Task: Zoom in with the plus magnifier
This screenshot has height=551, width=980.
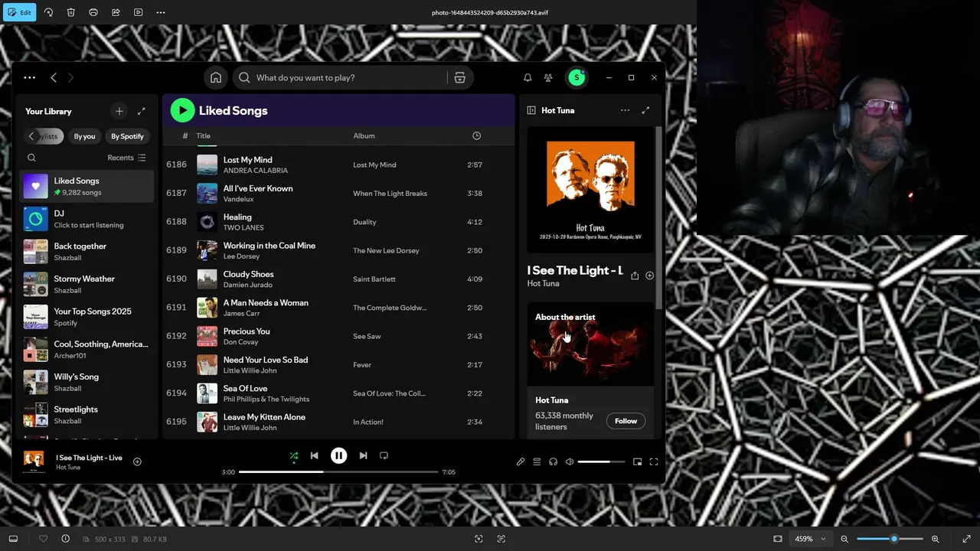Action: click(x=935, y=539)
